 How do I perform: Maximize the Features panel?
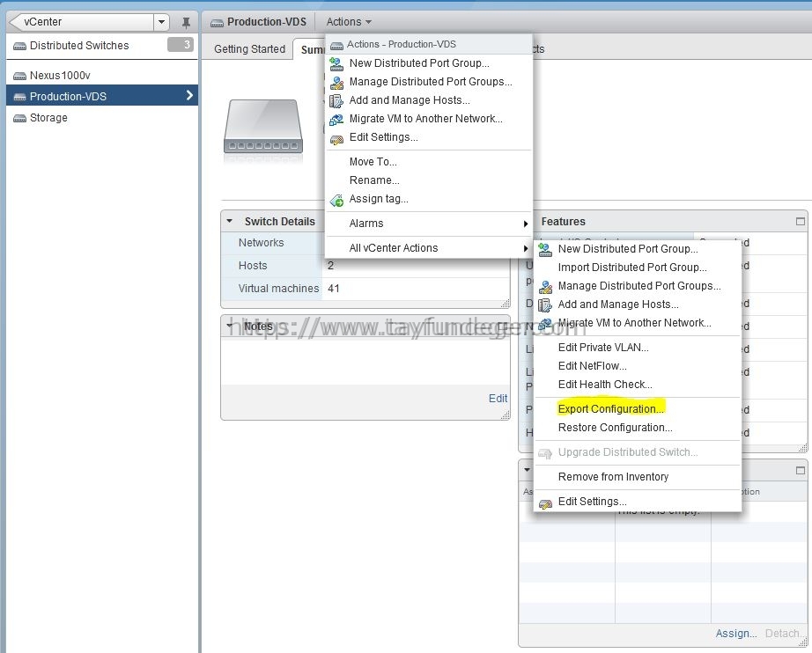click(x=800, y=222)
